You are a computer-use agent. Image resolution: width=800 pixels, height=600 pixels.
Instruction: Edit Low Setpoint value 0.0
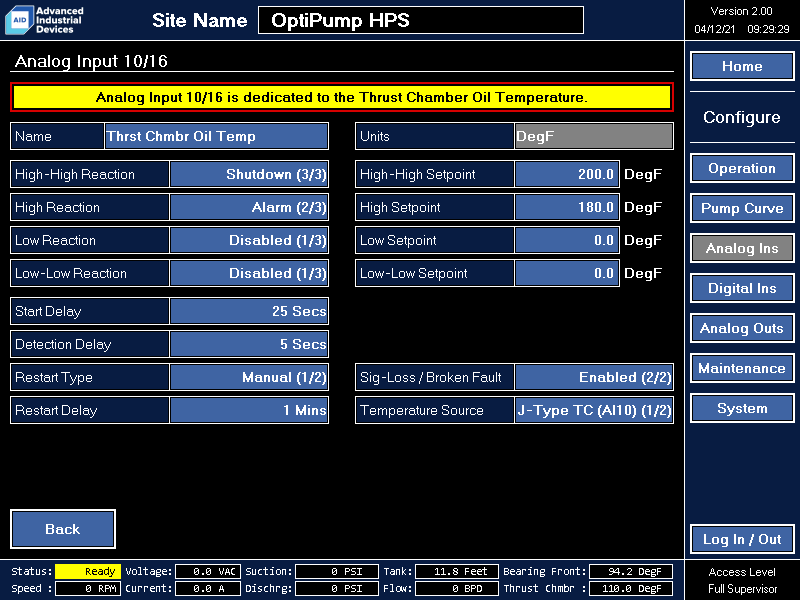coord(567,240)
